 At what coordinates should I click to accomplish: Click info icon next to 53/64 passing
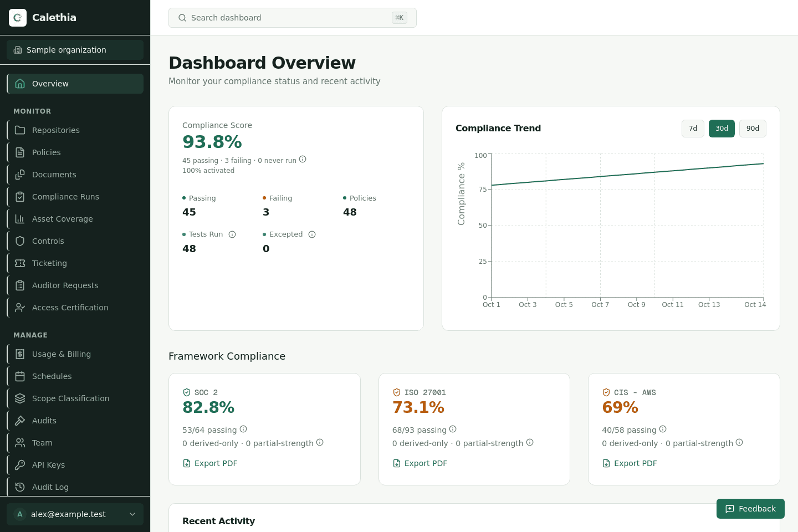pyautogui.click(x=243, y=429)
